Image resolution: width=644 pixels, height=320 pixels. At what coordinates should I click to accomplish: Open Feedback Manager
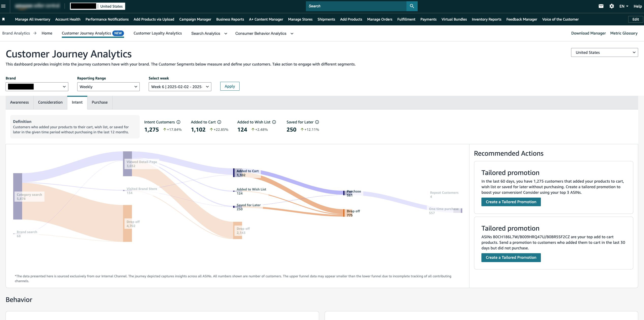pos(522,19)
